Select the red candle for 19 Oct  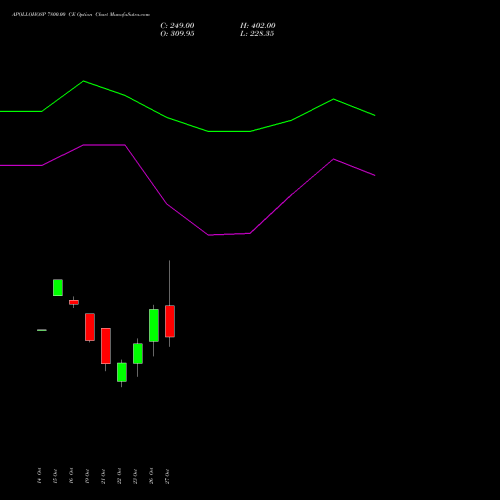[x=90, y=327]
